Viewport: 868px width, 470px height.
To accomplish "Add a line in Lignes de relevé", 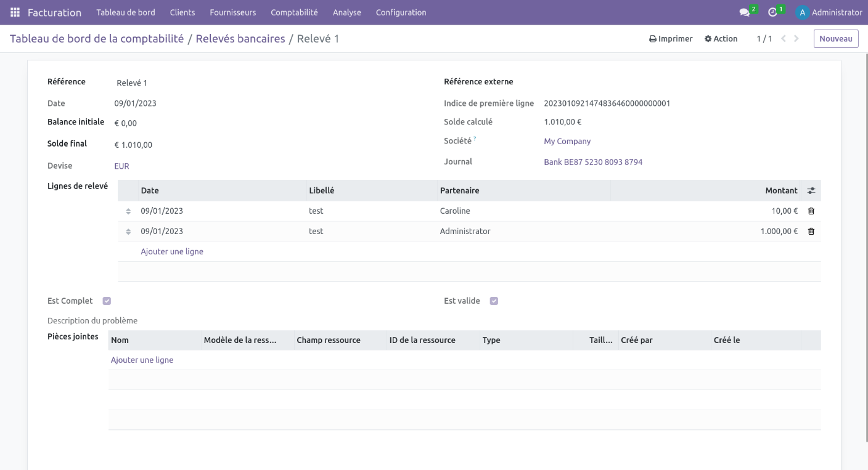I will point(172,251).
